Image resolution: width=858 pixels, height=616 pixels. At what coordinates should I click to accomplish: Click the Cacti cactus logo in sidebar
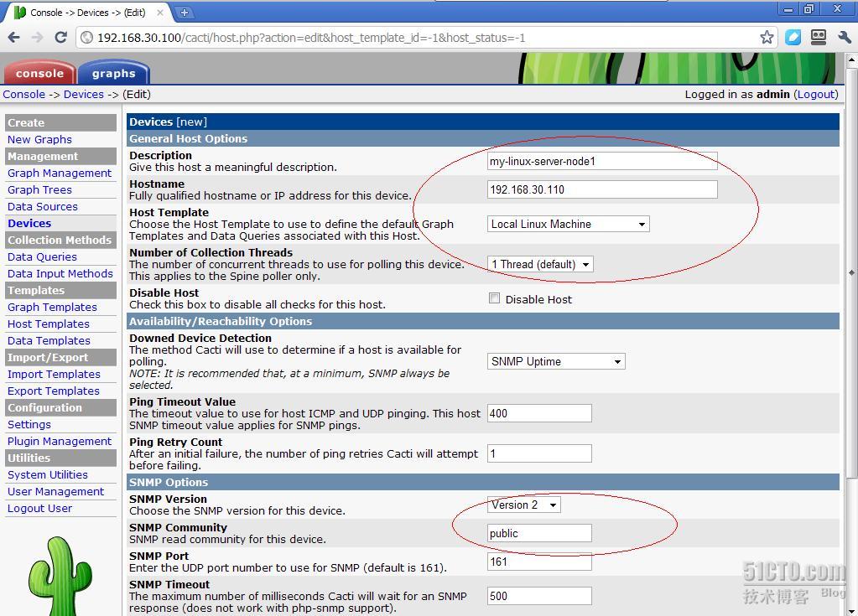coord(60,575)
